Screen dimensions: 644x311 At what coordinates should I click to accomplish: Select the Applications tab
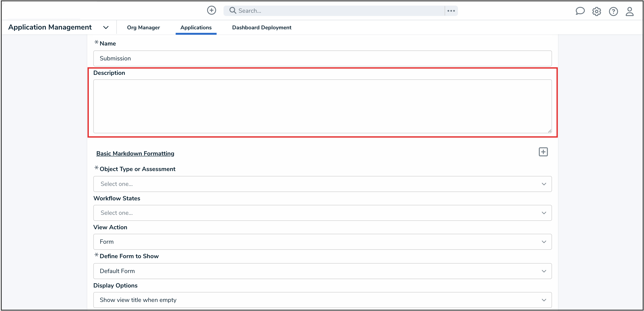[x=196, y=28]
